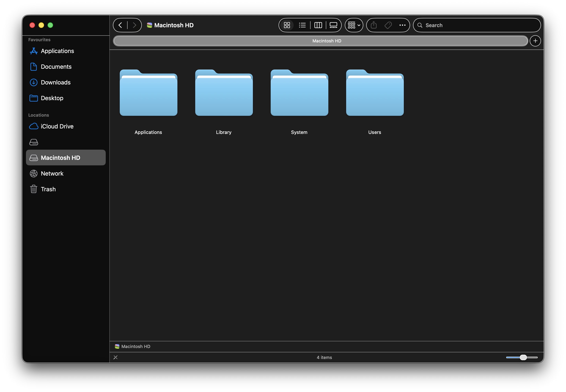Image resolution: width=566 pixels, height=392 pixels.
Task: Select the Users folder icon
Action: (375, 93)
